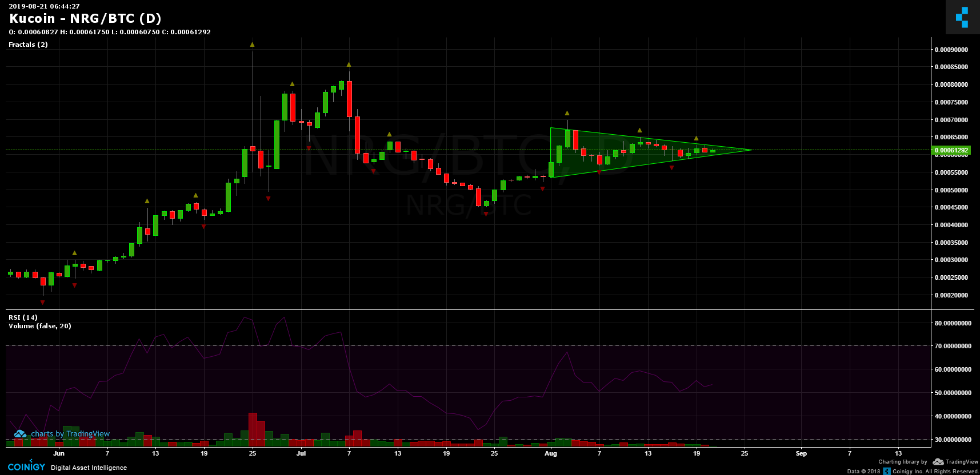Click the RSI 70.00000000 axis label
This screenshot has height=475, width=980.
[953, 346]
